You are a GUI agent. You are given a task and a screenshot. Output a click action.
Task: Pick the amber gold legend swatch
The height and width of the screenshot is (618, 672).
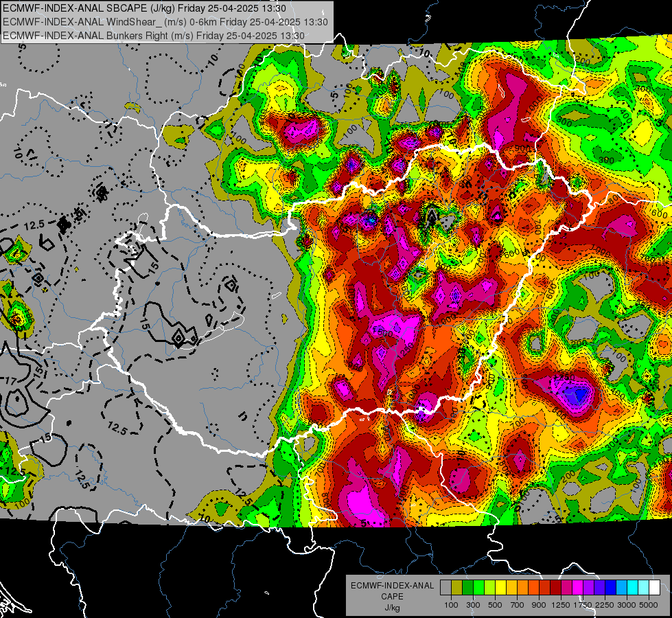(x=511, y=588)
